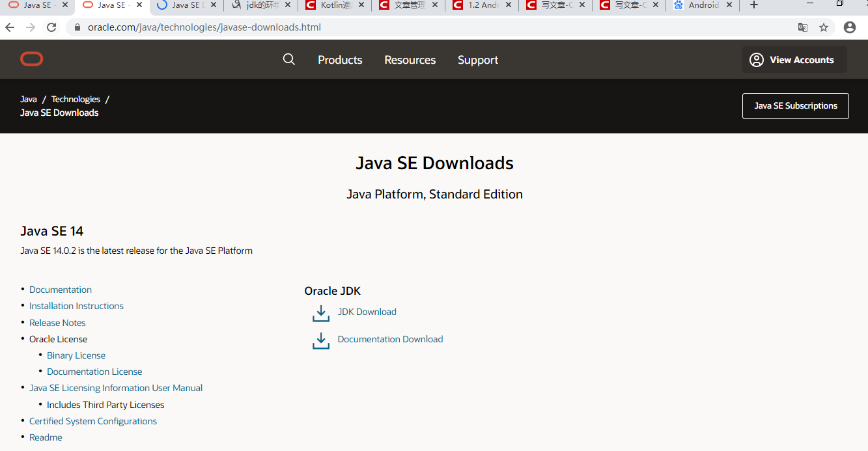Click the Java breadcrumb link

click(x=29, y=99)
